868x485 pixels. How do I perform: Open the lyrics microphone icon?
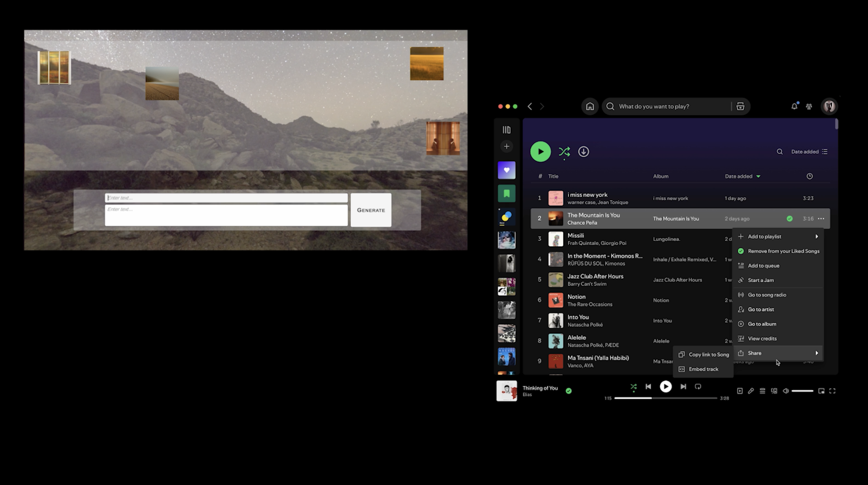751,391
